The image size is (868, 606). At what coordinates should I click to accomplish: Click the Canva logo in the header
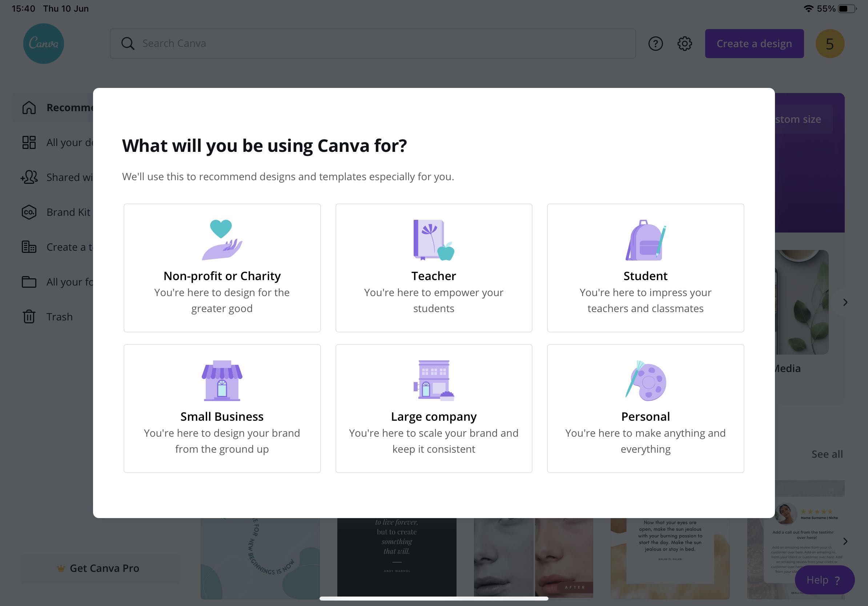(44, 44)
